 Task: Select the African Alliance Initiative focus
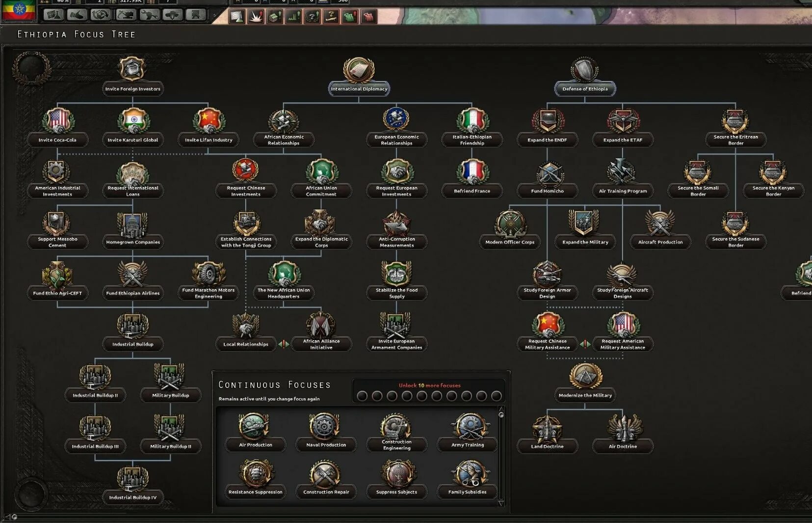[x=321, y=331]
